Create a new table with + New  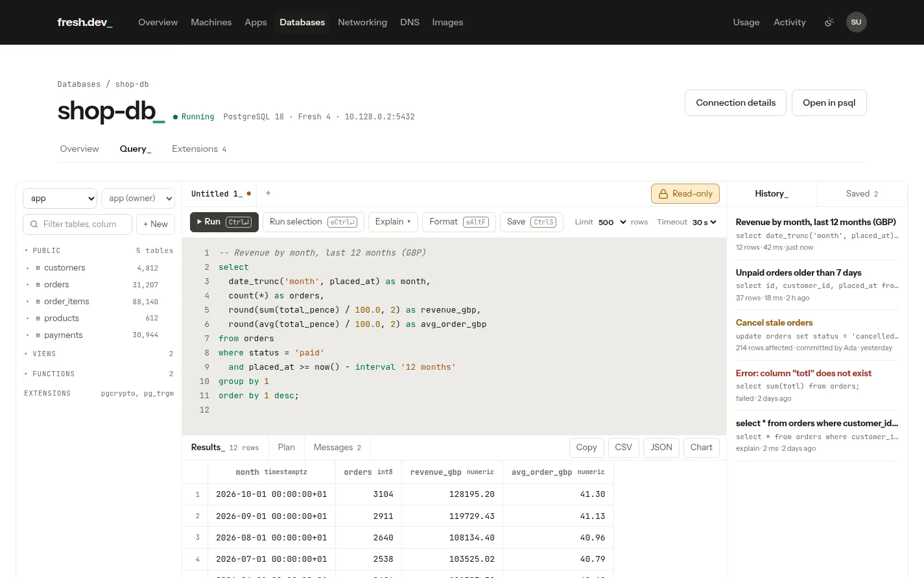(156, 224)
